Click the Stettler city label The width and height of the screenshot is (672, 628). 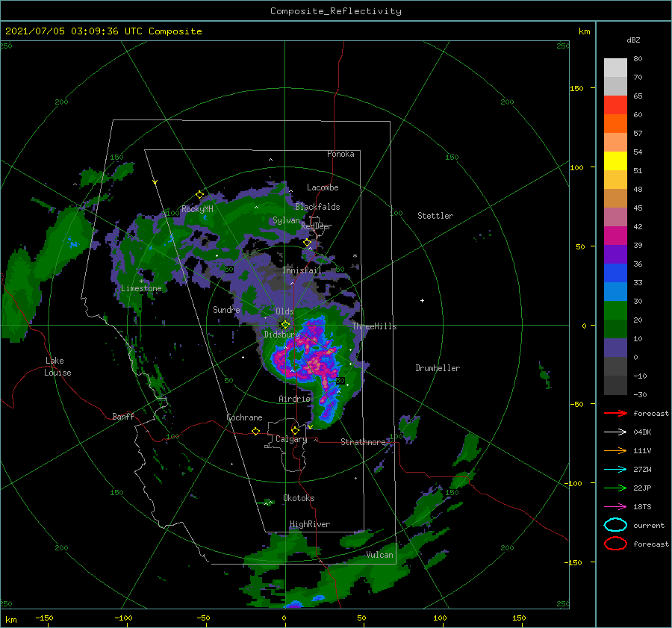435,216
